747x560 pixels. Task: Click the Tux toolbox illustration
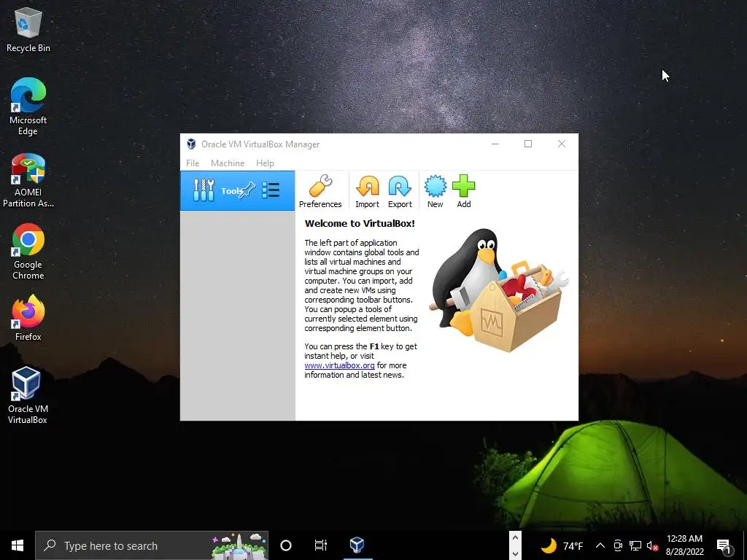tap(498, 290)
